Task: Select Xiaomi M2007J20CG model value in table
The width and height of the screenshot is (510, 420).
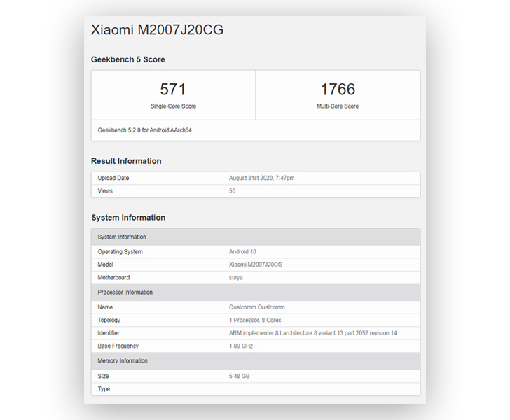Action: tap(255, 265)
